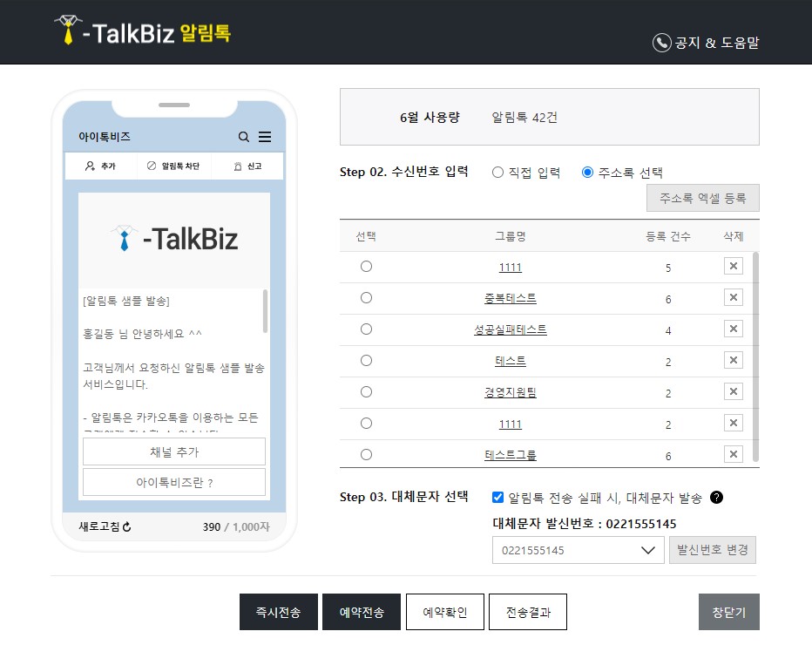
Task: Open the 성공실패테스트 group link
Action: click(x=510, y=329)
